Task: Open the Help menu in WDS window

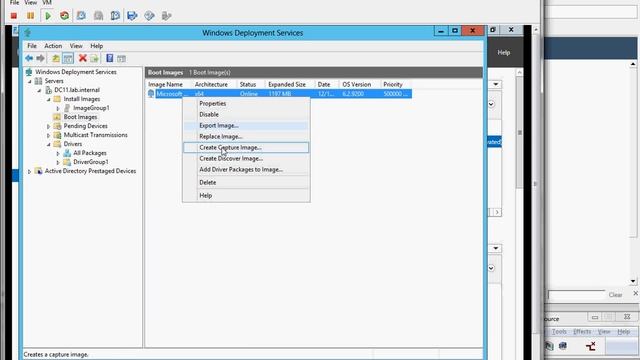Action: [x=96, y=46]
